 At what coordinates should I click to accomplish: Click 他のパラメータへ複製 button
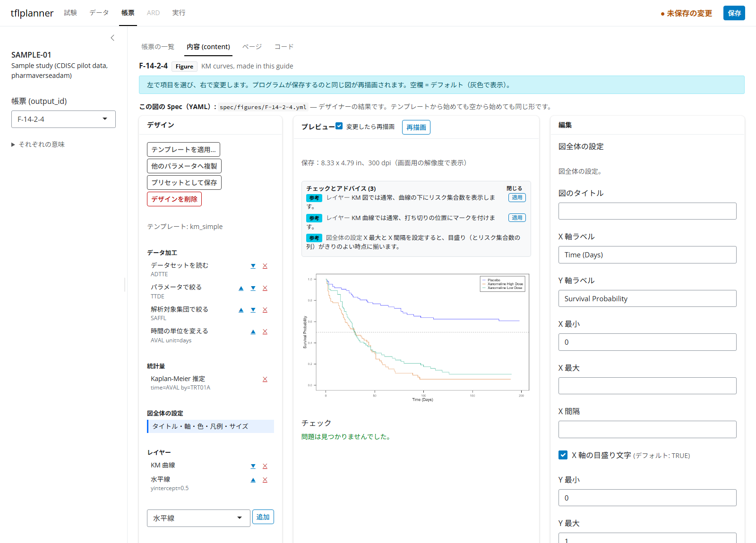click(184, 166)
